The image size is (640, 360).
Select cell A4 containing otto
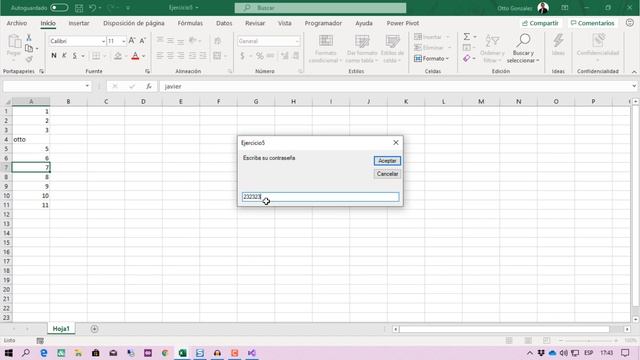pyautogui.click(x=31, y=139)
